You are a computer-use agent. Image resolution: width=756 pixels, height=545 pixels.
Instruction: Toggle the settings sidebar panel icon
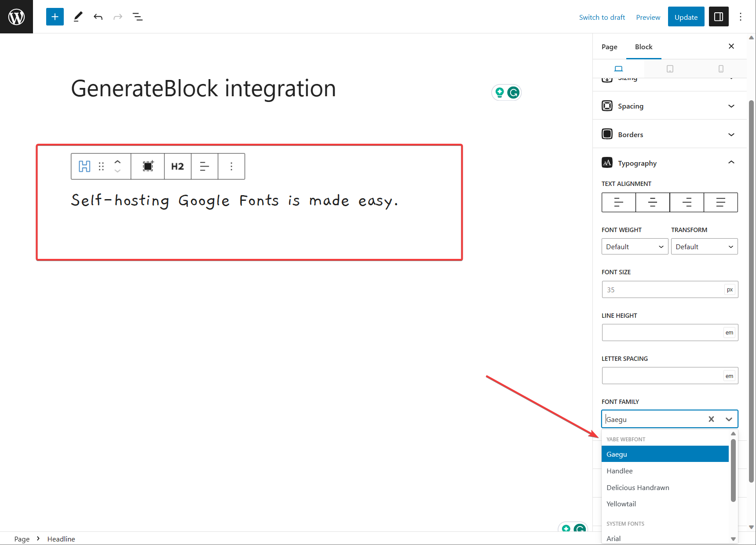(719, 17)
